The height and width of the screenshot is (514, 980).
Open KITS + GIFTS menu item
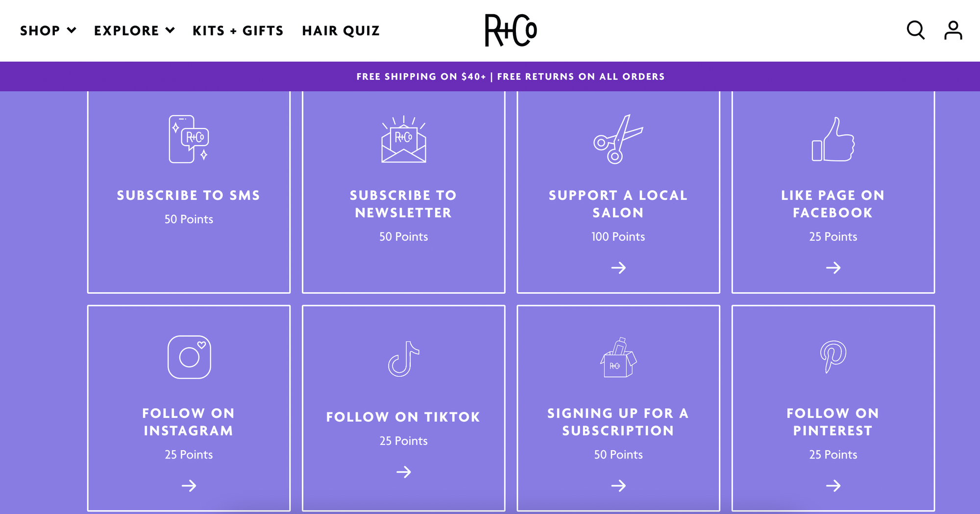click(238, 30)
